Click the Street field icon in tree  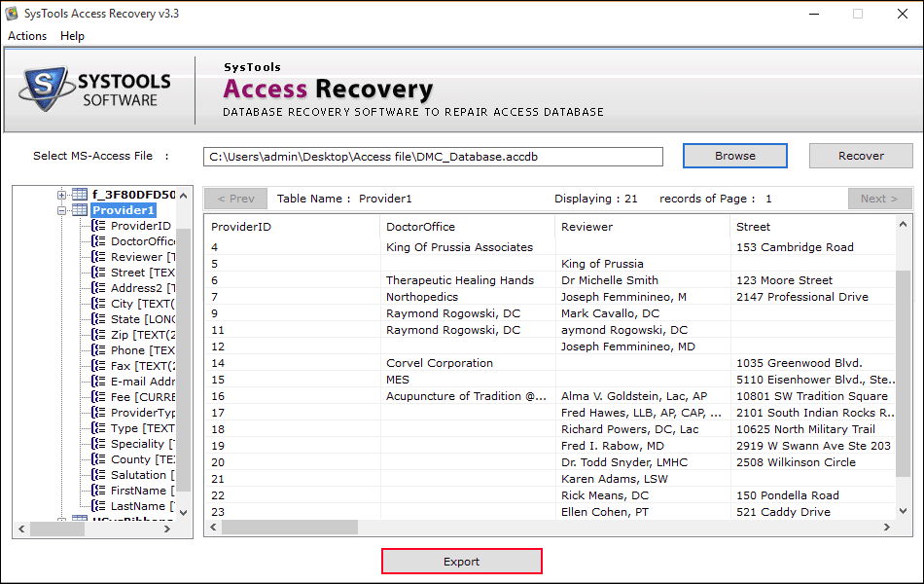[98, 272]
